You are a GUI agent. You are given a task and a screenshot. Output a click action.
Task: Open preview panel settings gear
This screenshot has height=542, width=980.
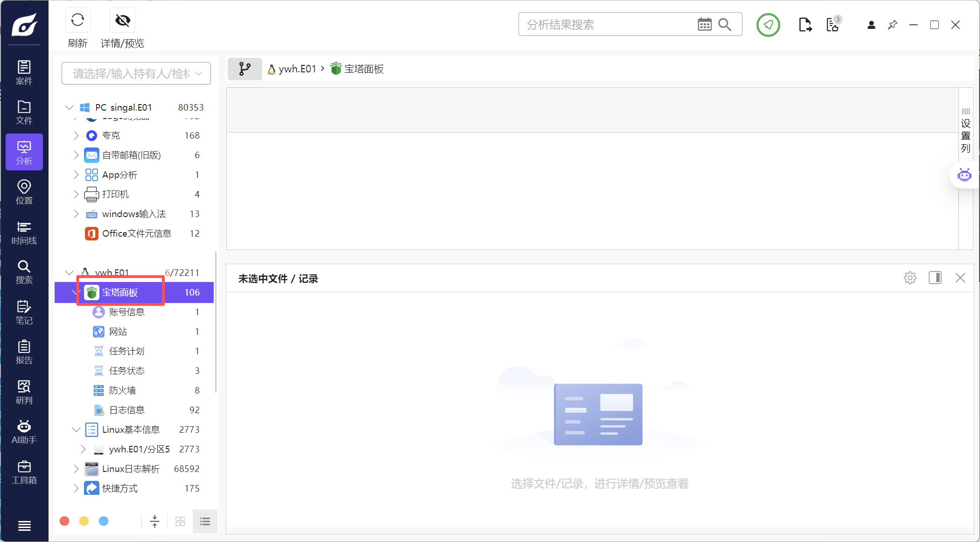pyautogui.click(x=910, y=278)
